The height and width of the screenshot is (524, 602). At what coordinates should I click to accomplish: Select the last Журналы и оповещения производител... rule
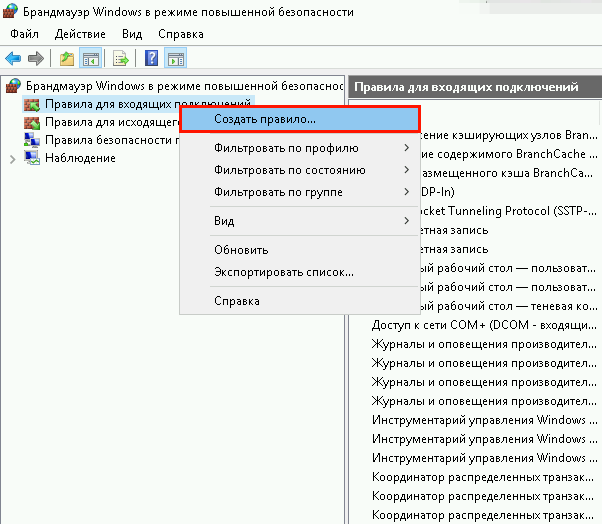[484, 401]
